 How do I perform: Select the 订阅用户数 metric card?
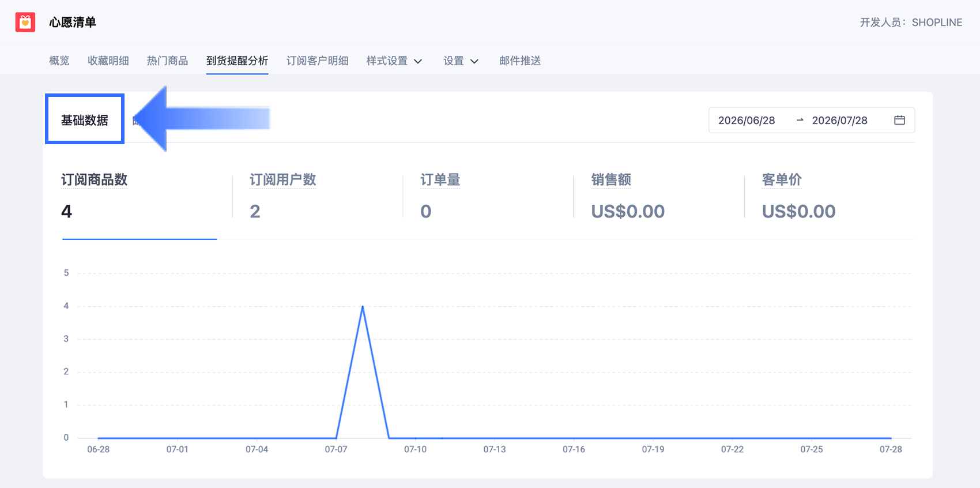point(317,197)
